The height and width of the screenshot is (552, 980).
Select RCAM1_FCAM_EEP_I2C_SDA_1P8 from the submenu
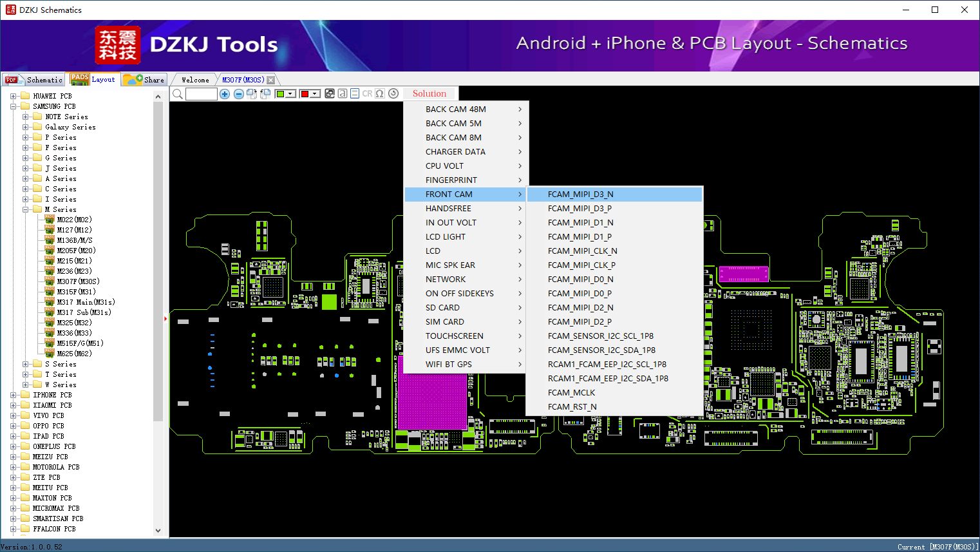(614, 379)
